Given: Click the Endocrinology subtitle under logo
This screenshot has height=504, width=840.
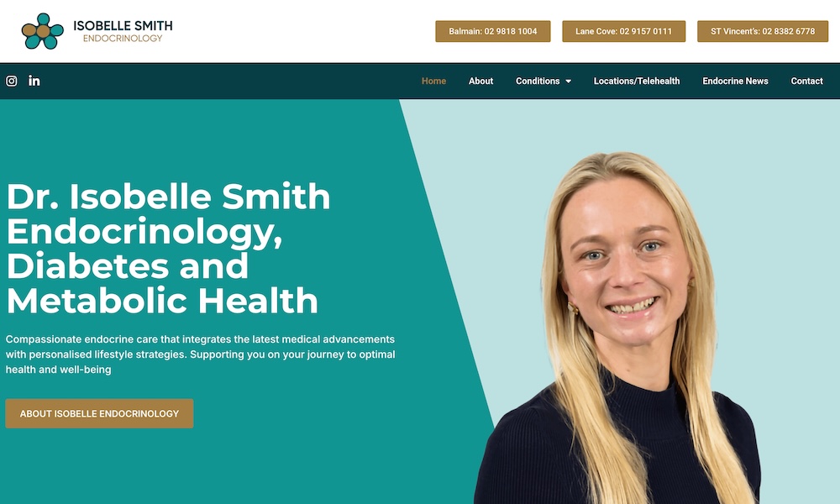Looking at the screenshot, I should tap(123, 39).
